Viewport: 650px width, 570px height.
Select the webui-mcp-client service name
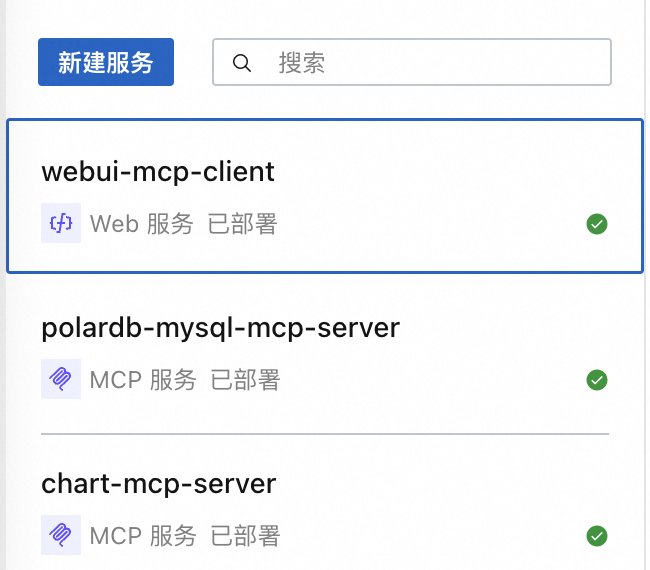pyautogui.click(x=158, y=172)
